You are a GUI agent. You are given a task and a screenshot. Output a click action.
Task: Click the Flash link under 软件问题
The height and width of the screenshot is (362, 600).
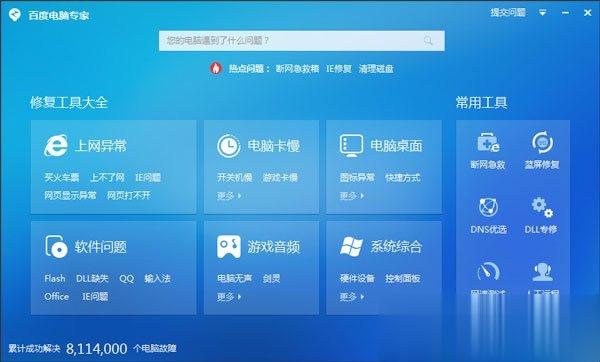click(x=55, y=278)
